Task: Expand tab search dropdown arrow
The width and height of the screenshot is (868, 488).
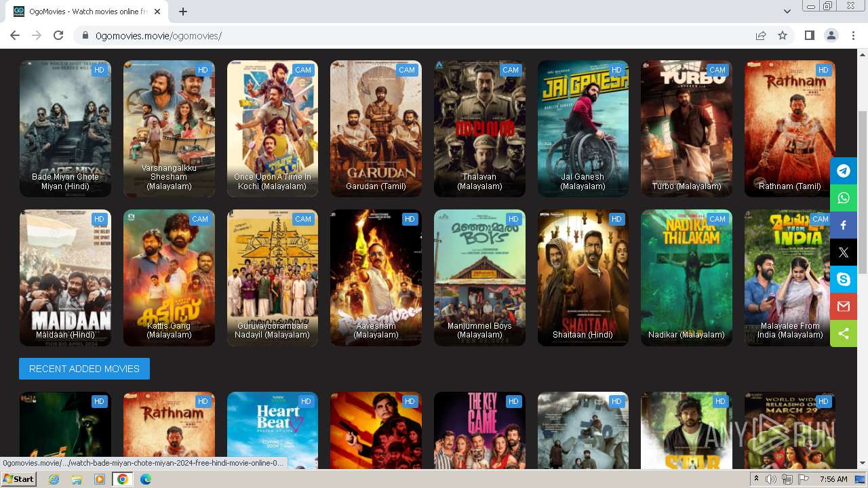Action: tap(787, 12)
